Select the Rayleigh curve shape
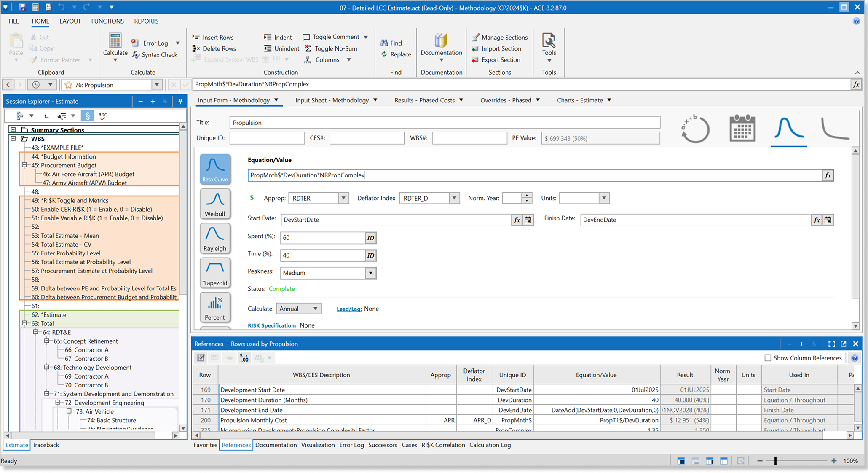 215,238
